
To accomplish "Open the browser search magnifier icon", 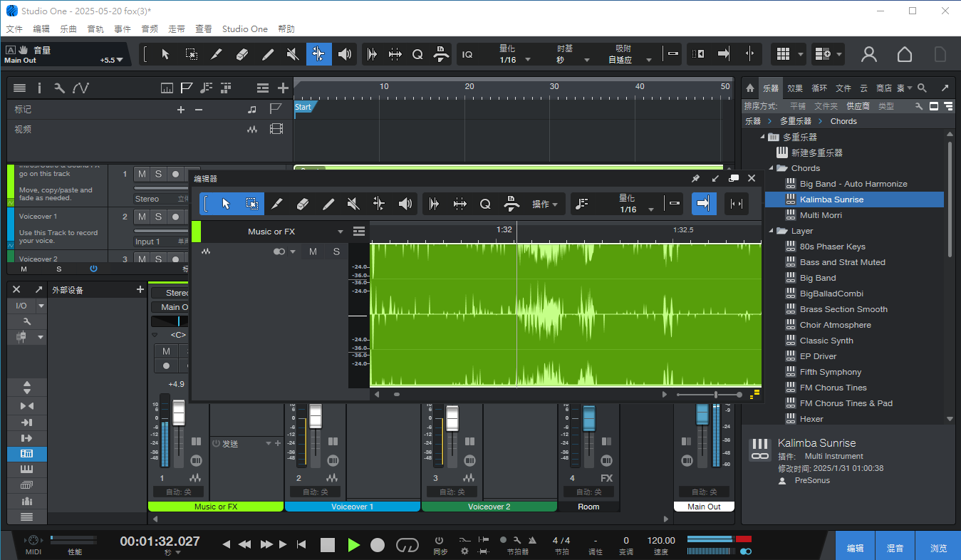I will click(x=922, y=88).
